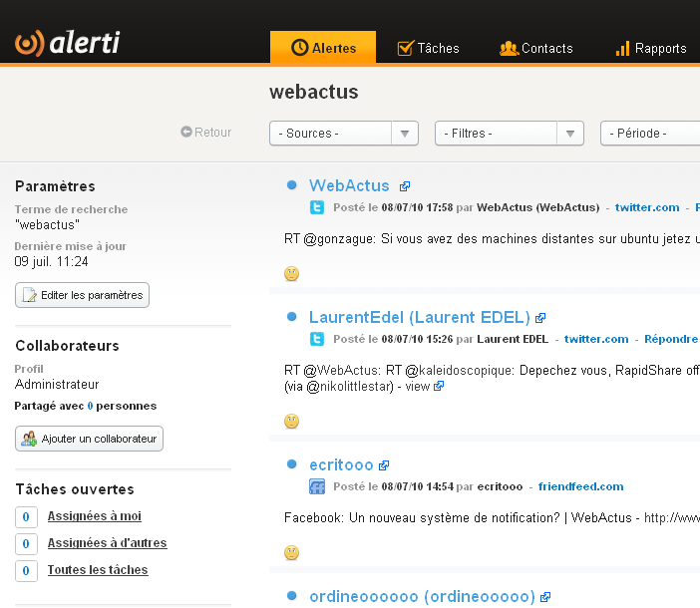
Task: Click the Administrateur profile text
Action: (x=57, y=384)
